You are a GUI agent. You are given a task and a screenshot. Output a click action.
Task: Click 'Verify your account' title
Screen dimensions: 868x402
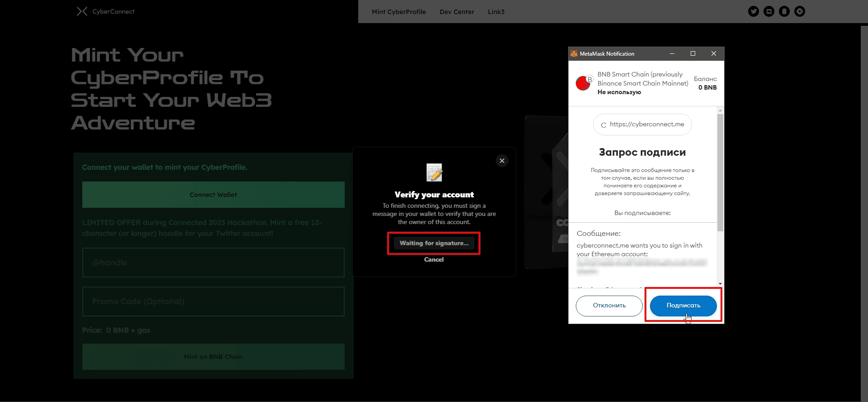point(434,195)
